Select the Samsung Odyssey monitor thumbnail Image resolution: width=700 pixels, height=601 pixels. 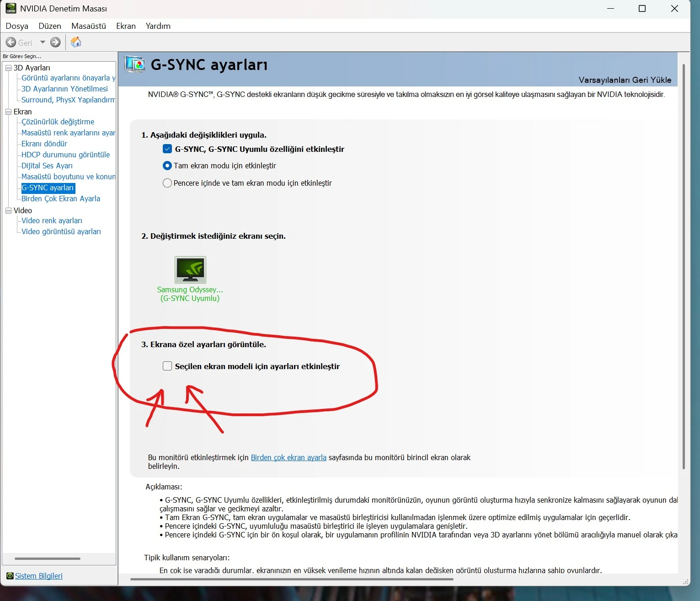pos(190,270)
